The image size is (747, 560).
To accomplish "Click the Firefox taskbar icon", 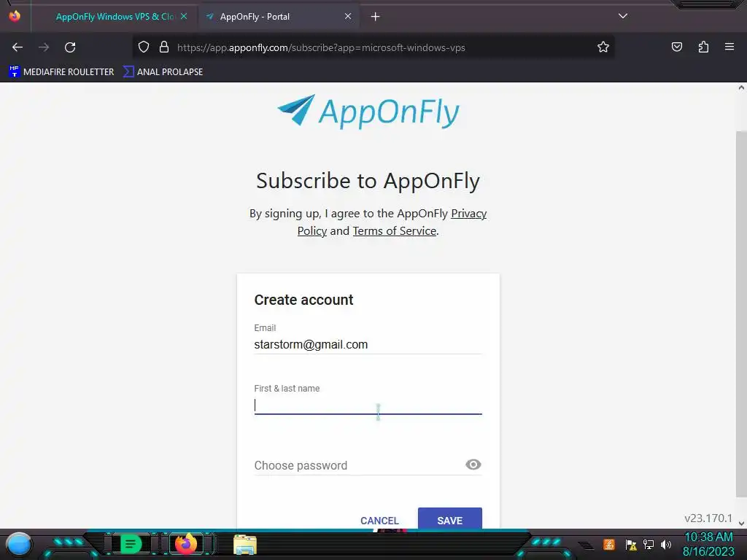I will click(x=186, y=544).
